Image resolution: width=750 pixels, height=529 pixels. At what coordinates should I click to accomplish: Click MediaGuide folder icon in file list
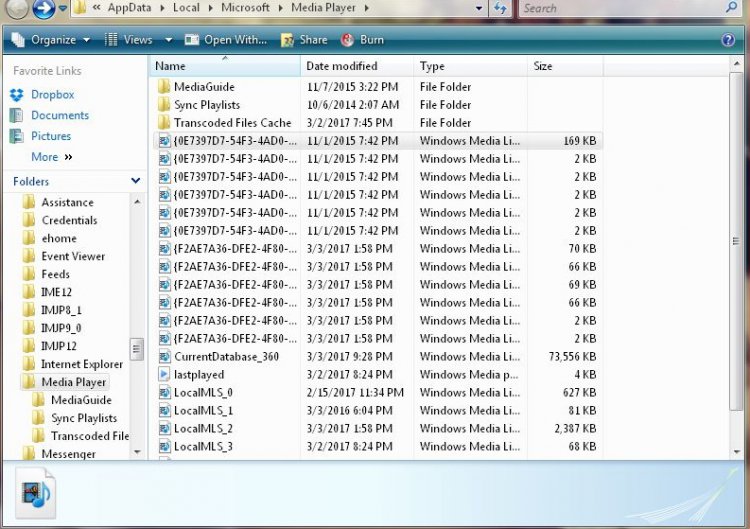pyautogui.click(x=164, y=87)
